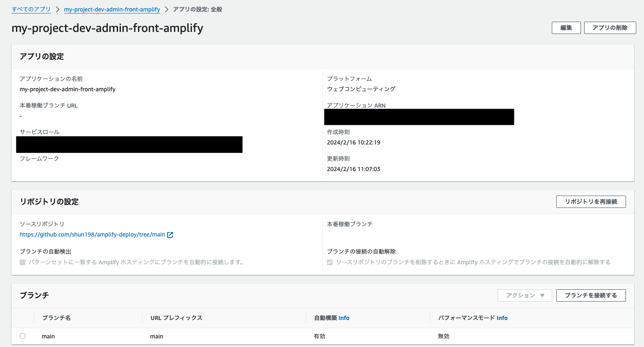Click the main URL prefix cell
Image resolution: width=644 pixels, height=347 pixels.
(x=156, y=336)
